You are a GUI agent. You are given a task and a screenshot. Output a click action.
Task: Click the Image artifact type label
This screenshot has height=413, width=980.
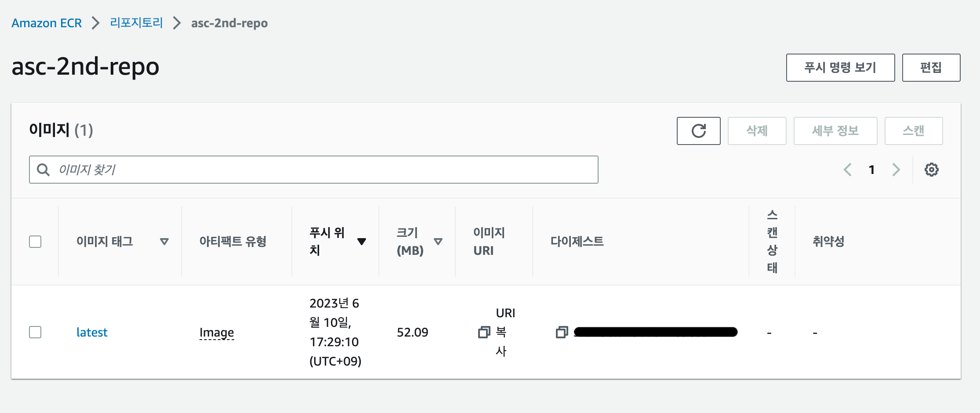click(217, 332)
